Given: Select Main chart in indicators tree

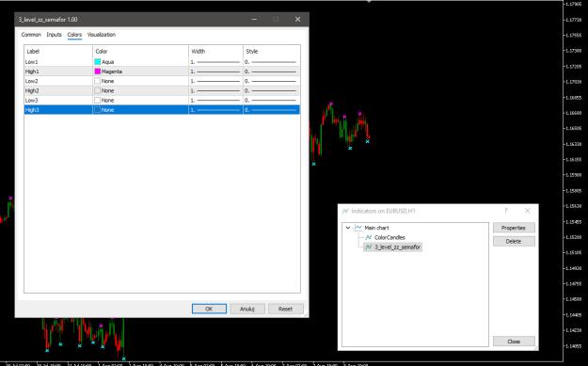Looking at the screenshot, I should (x=376, y=228).
